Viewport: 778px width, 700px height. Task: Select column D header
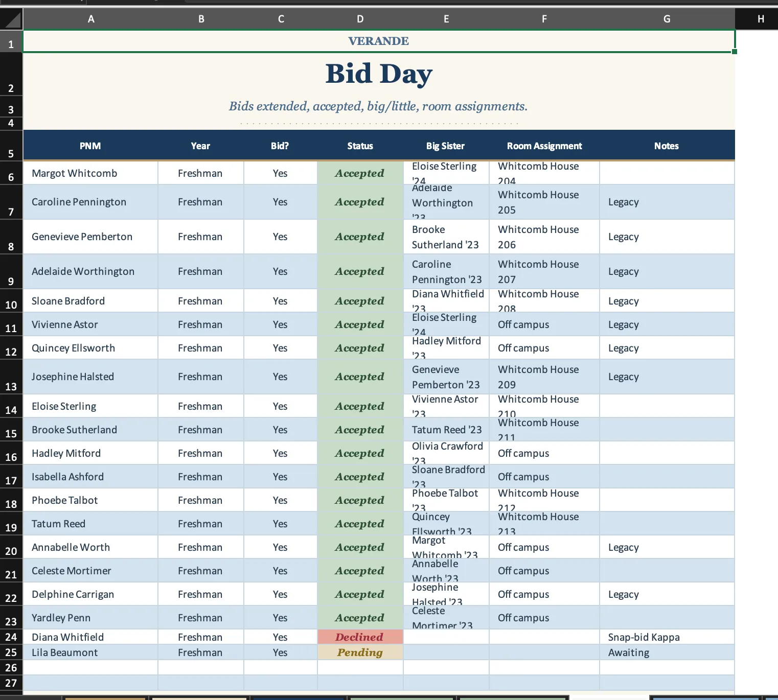coord(360,19)
